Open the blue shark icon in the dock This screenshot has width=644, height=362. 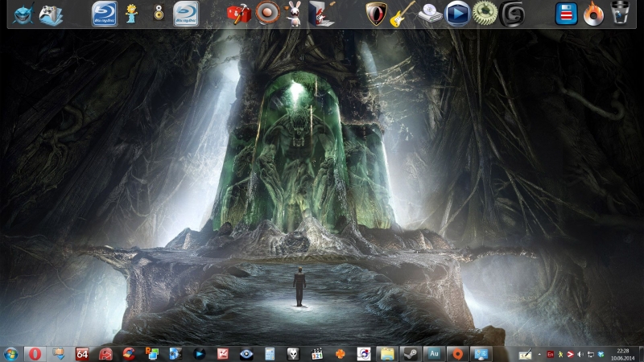click(x=23, y=14)
